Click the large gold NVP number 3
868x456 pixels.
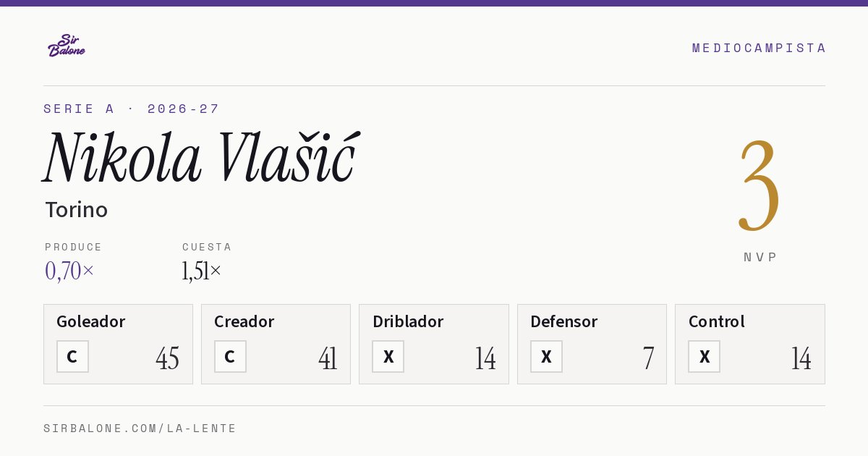(759, 186)
